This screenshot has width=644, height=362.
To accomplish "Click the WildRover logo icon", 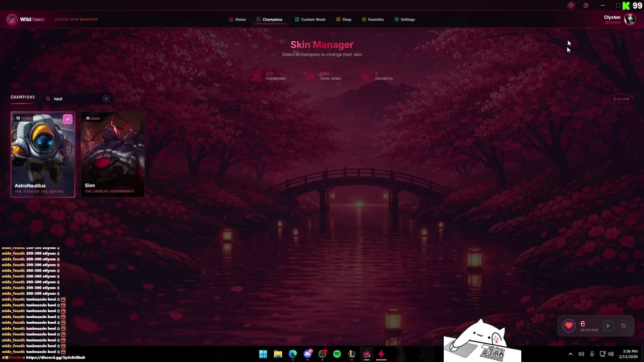I will coord(12,19).
